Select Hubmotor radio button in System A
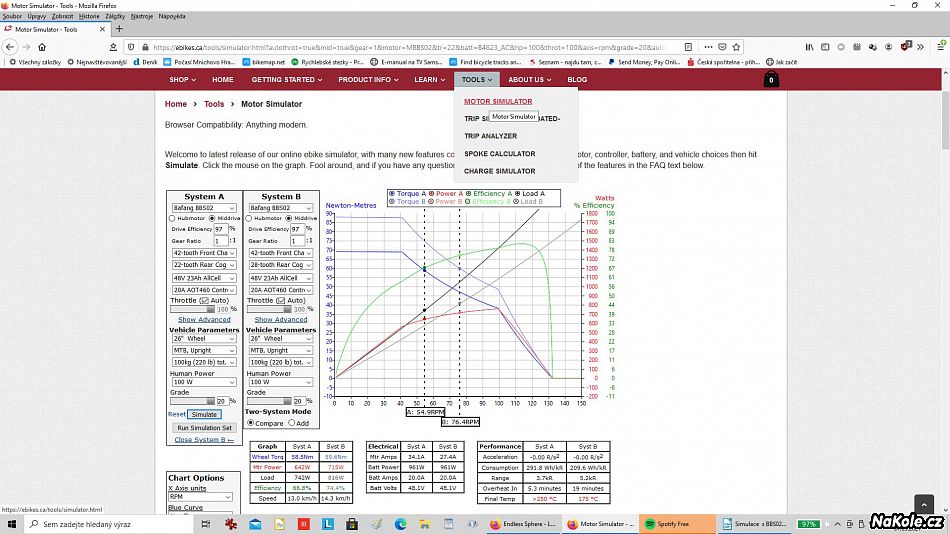This screenshot has height=534, width=950. (x=172, y=218)
